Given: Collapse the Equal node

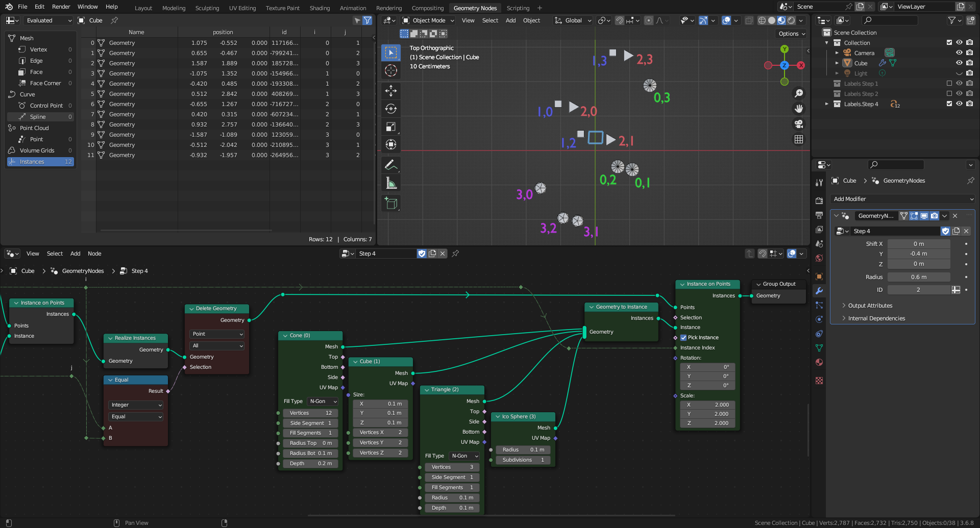Looking at the screenshot, I should [111, 380].
